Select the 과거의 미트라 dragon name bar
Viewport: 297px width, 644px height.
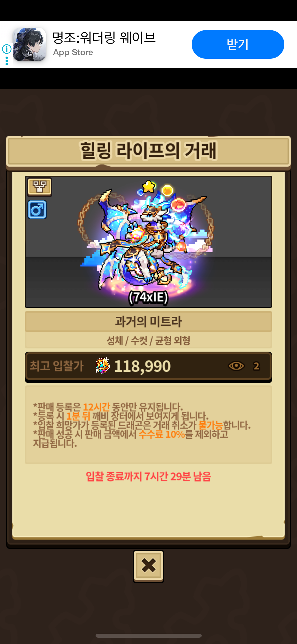[x=148, y=321]
